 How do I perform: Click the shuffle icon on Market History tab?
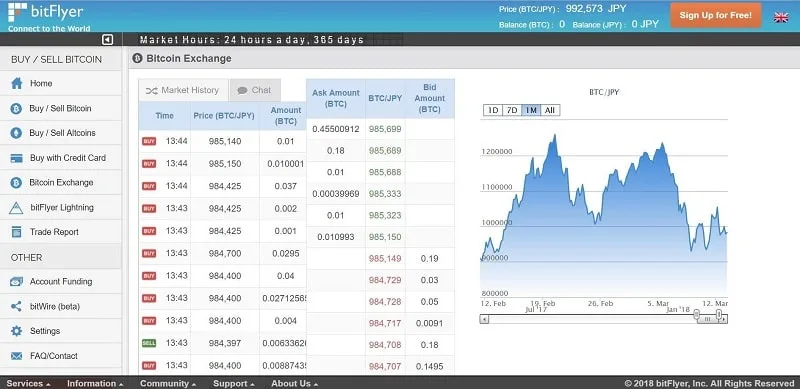152,91
